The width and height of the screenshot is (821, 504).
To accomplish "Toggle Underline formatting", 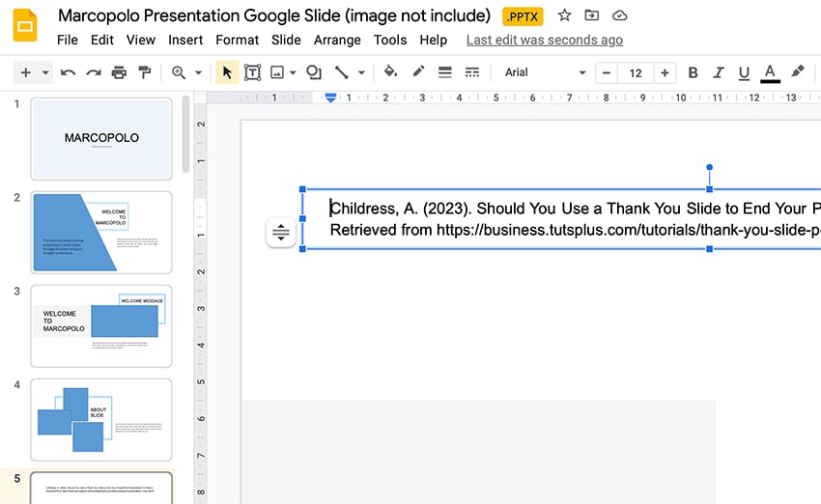I will [x=743, y=72].
